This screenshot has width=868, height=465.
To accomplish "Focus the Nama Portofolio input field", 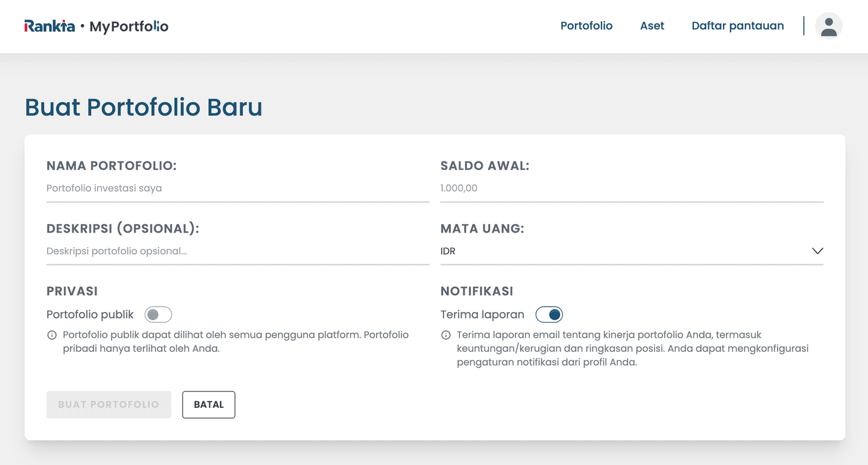I will tap(237, 188).
